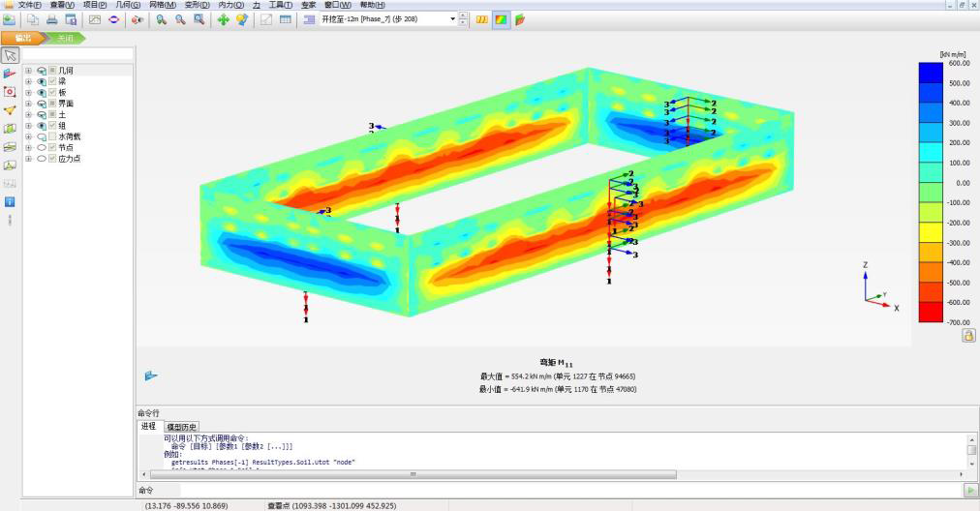This screenshot has width=980, height=511.
Task: Open the 文件(F) menu
Action: click(29, 5)
